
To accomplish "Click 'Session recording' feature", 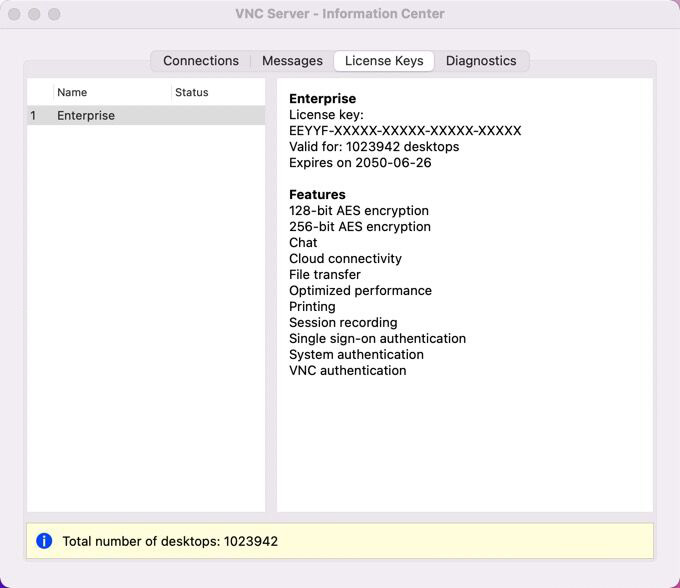I will 343,323.
